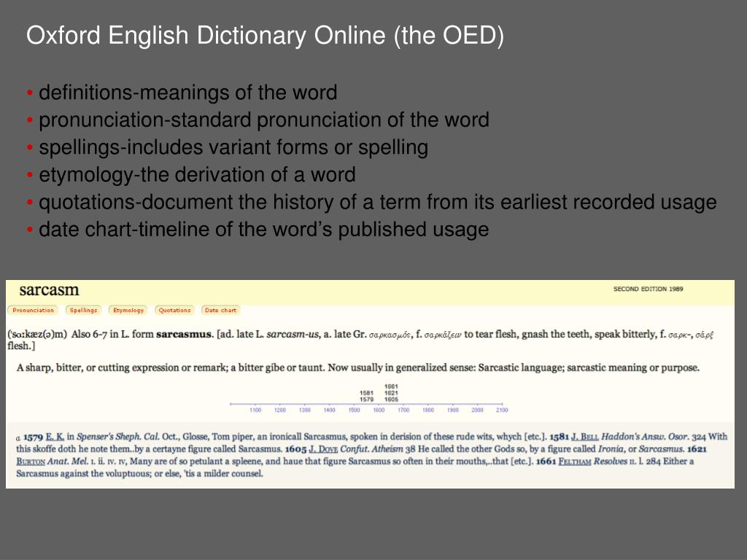747x560 pixels.
Task: Click the italic title Spenser's Sheph. Cal.
Action: click(x=118, y=437)
